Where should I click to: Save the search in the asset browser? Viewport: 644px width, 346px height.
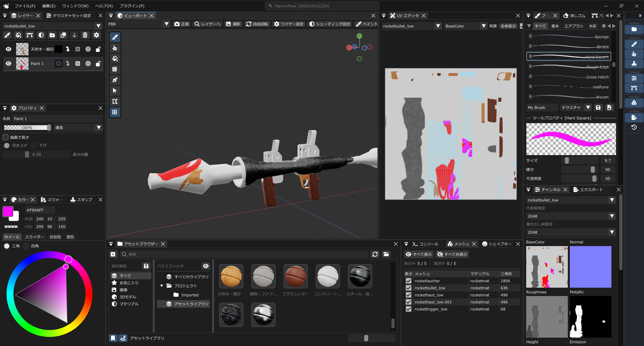point(146,266)
